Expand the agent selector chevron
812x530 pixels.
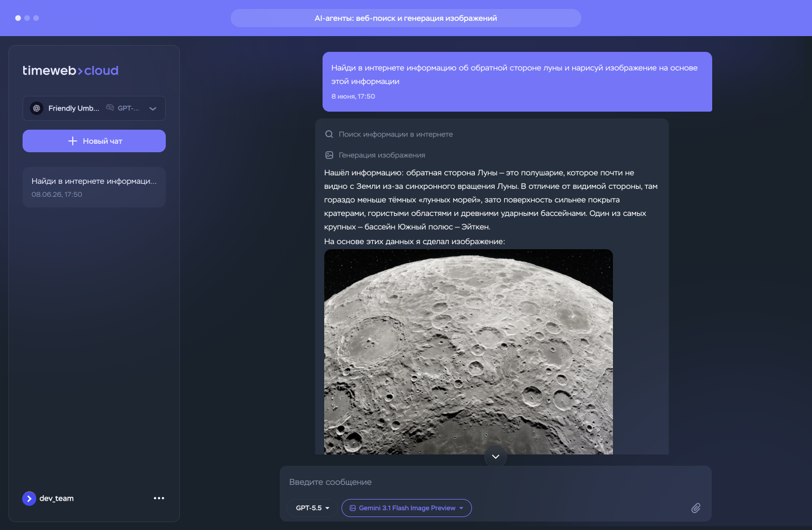pyautogui.click(x=153, y=109)
